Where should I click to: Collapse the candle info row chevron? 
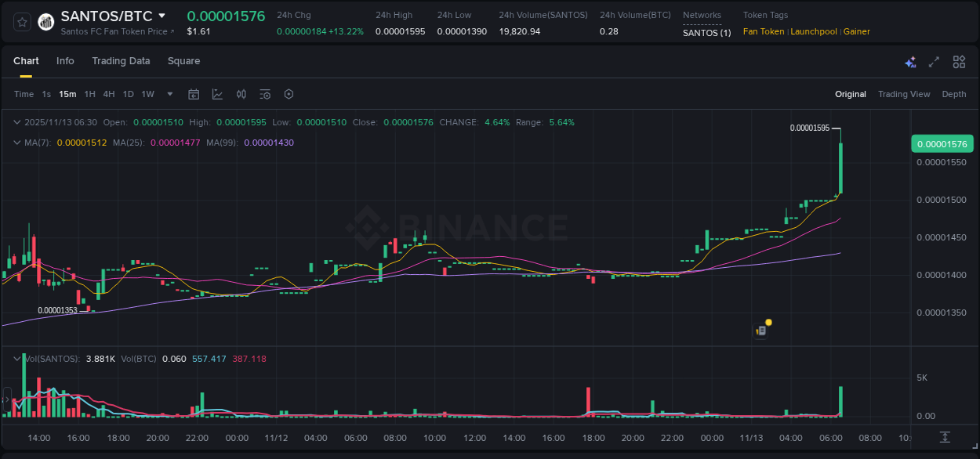click(16, 122)
